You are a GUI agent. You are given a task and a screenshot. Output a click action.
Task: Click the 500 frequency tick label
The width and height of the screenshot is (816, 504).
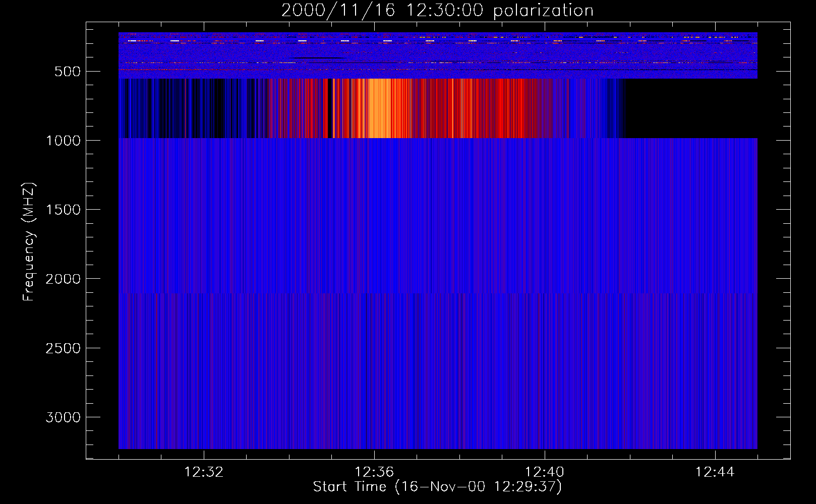tap(68, 72)
